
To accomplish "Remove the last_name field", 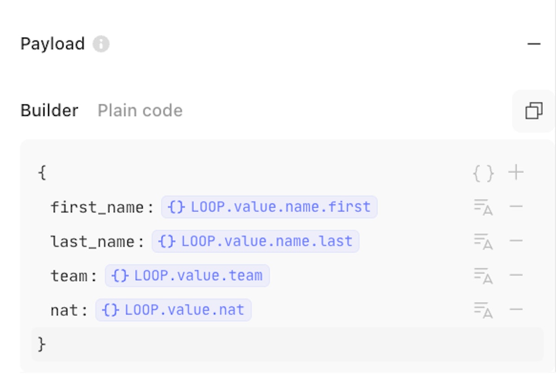I will 516,240.
